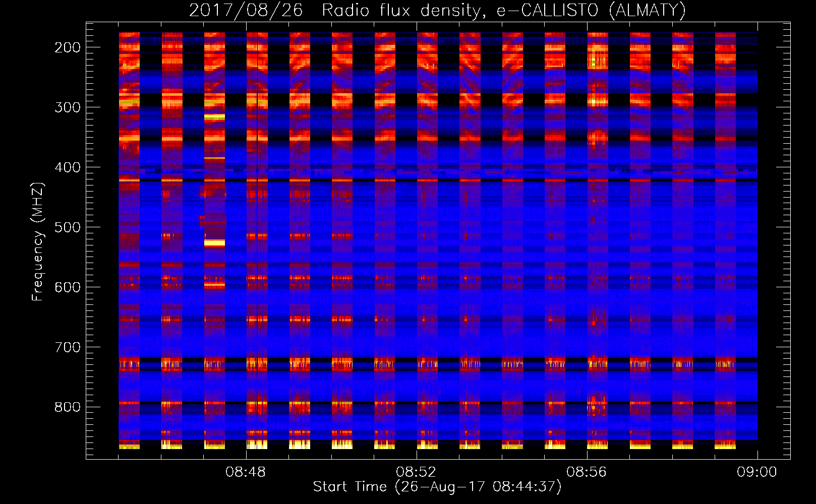Click the 800 frequency tick label
The width and height of the screenshot is (816, 504).
[x=68, y=407]
